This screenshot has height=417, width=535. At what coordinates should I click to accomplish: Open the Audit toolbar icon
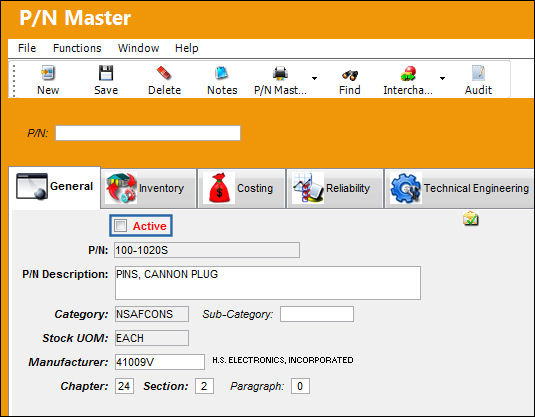coord(478,73)
